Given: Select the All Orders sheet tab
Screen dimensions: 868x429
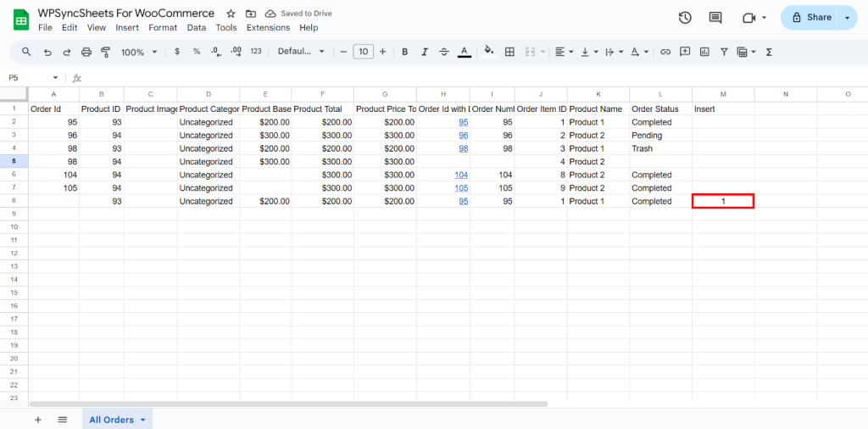Looking at the screenshot, I should [x=117, y=420].
